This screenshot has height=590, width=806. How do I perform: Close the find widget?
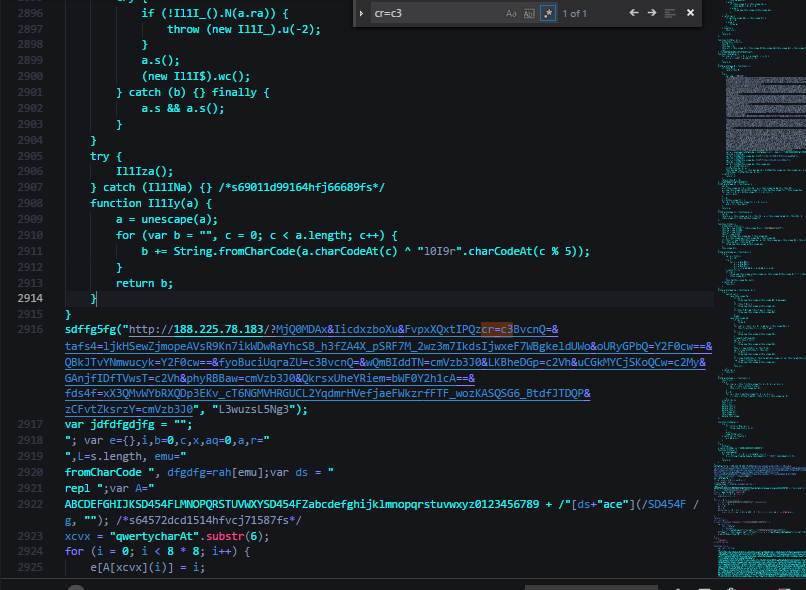coord(690,13)
